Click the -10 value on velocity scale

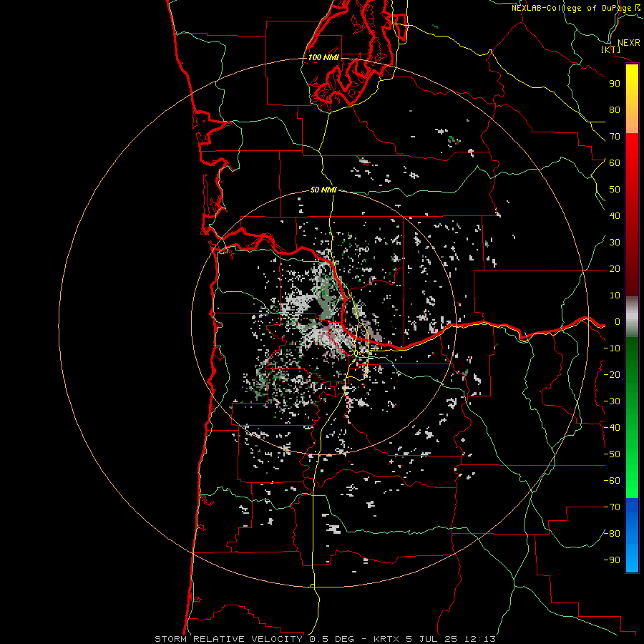pyautogui.click(x=612, y=348)
